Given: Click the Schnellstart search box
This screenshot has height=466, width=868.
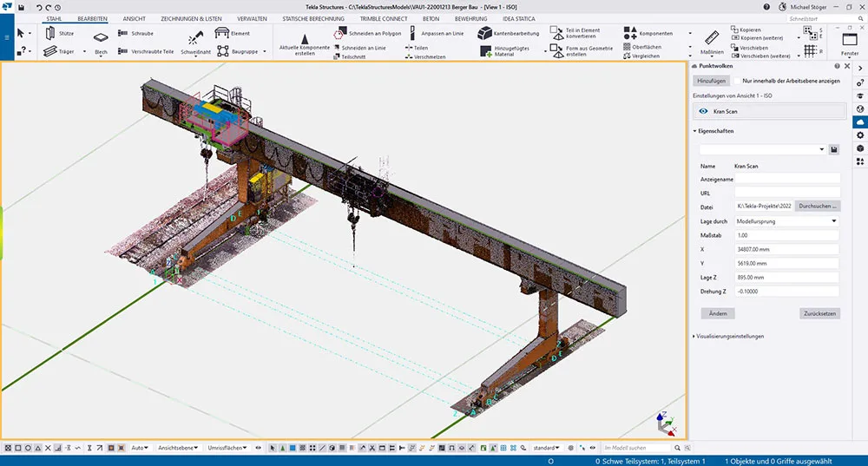Looking at the screenshot, I should pos(825,19).
